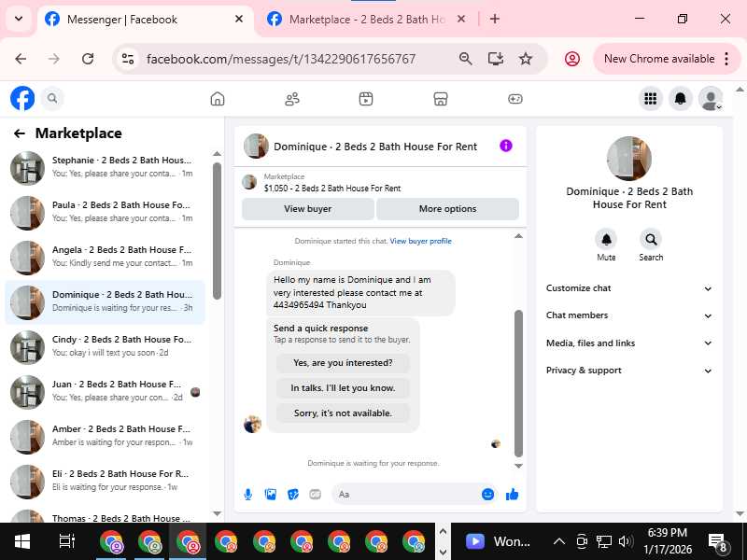Click the system volume speaker icon
The image size is (747, 560).
tap(626, 541)
